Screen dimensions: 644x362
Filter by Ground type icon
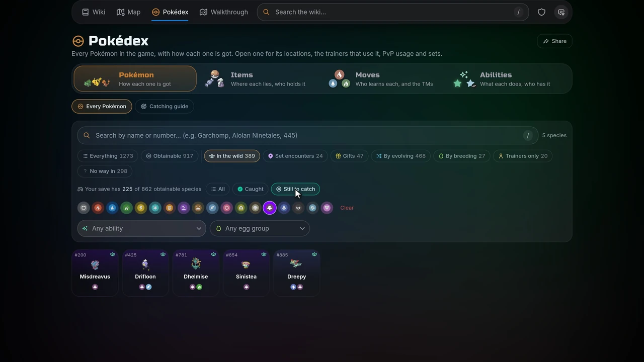[x=198, y=208]
